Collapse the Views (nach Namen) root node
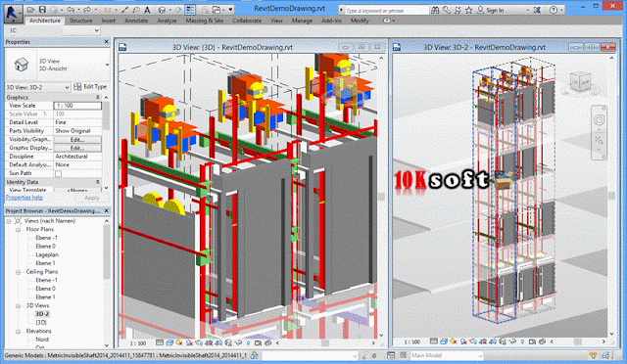Image resolution: width=627 pixels, height=364 pixels. pyautogui.click(x=9, y=221)
